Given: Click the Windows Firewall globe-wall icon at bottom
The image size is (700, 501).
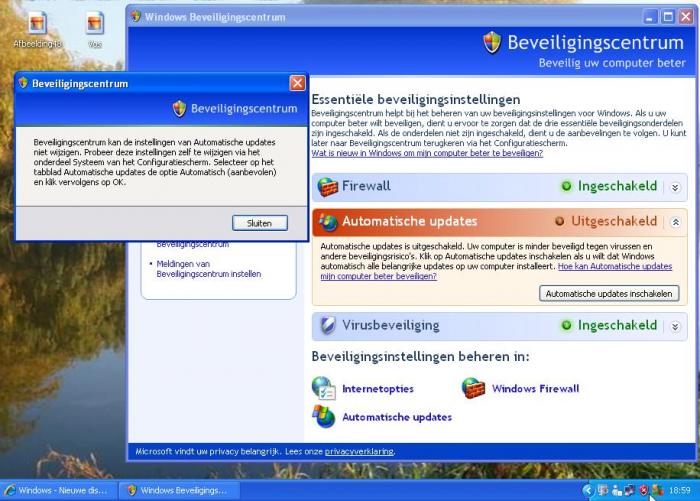Looking at the screenshot, I should click(473, 388).
